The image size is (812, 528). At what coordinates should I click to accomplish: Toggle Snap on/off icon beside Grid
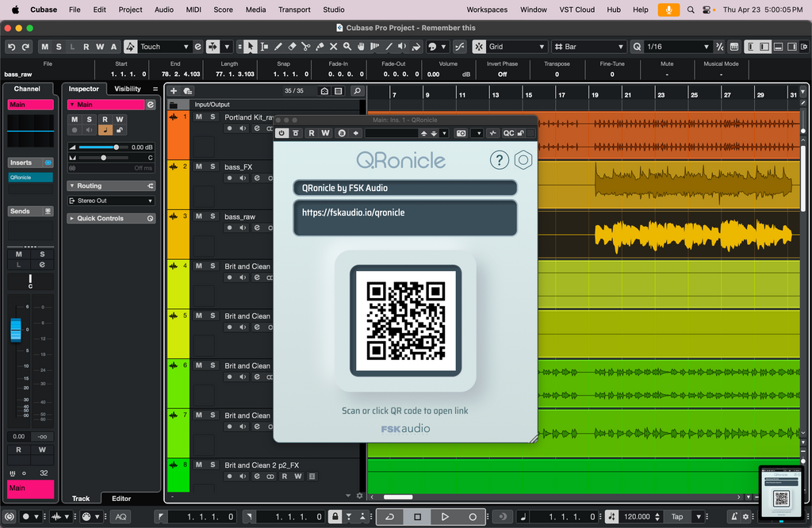pyautogui.click(x=479, y=47)
